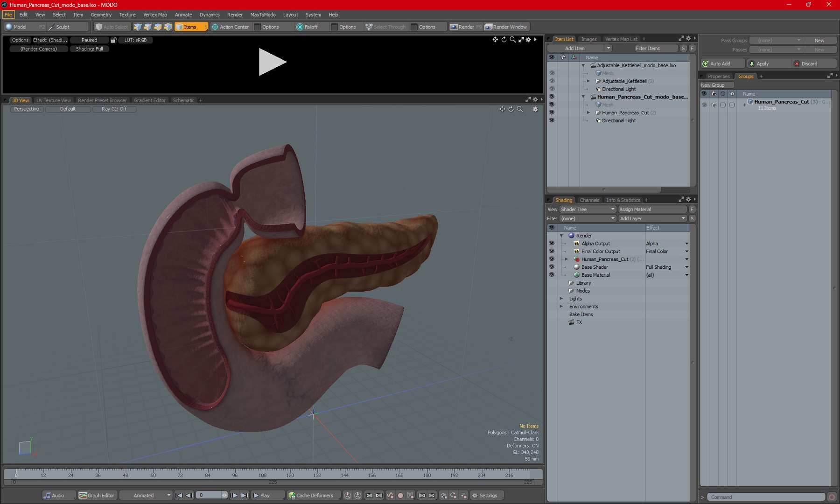Start the preview render play button

click(x=272, y=62)
